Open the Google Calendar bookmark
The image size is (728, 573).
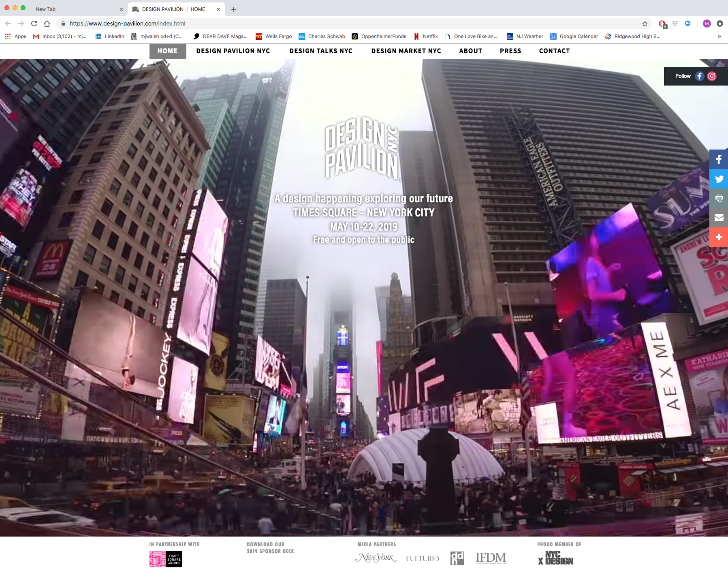(x=574, y=36)
